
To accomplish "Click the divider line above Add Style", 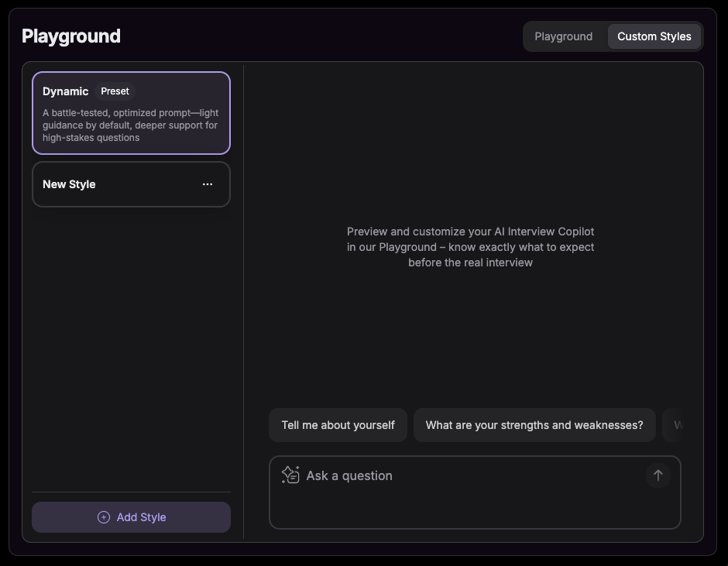I will (131, 492).
